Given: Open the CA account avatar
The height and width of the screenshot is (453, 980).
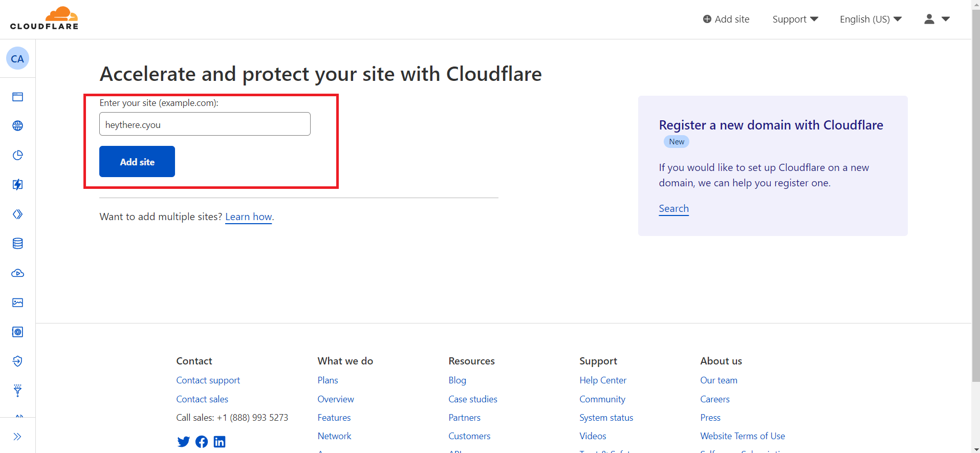Looking at the screenshot, I should tap(17, 58).
